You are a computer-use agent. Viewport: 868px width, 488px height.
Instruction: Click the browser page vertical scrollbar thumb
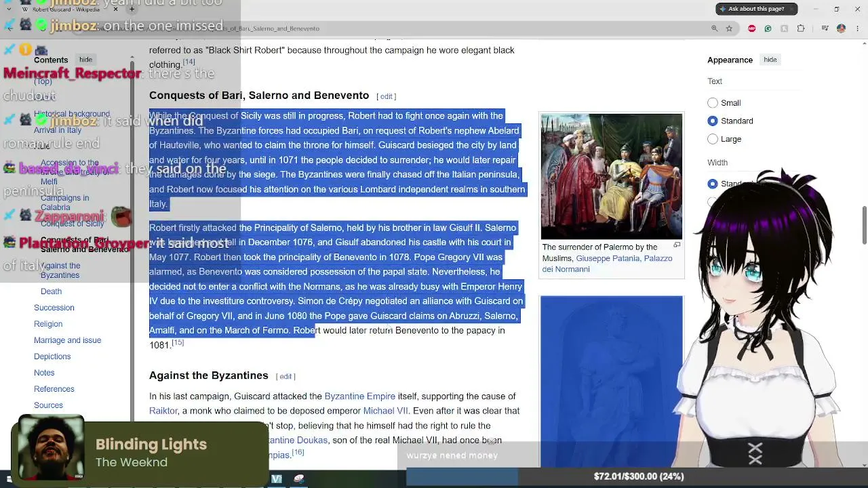click(865, 224)
